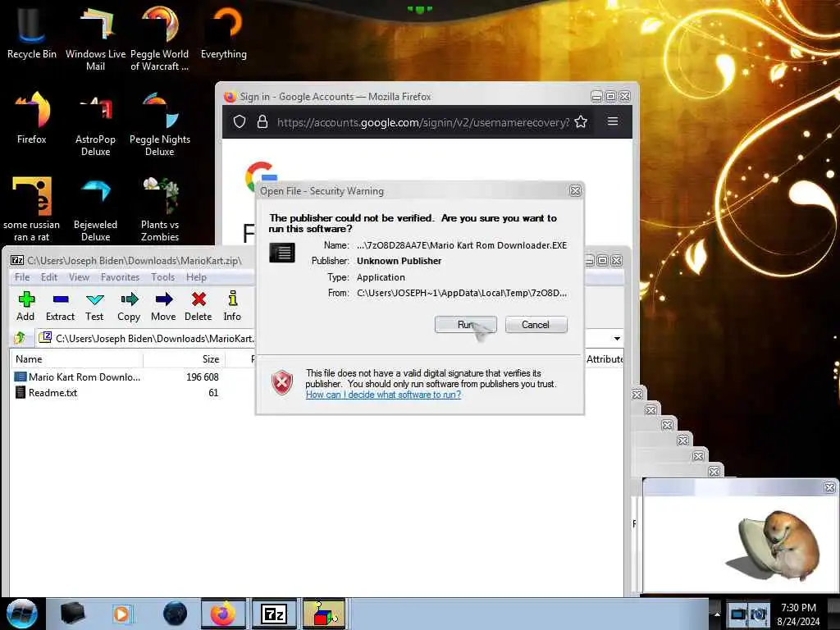840x630 pixels.
Task: Open the View menu in 7-Zip
Action: [x=79, y=277]
